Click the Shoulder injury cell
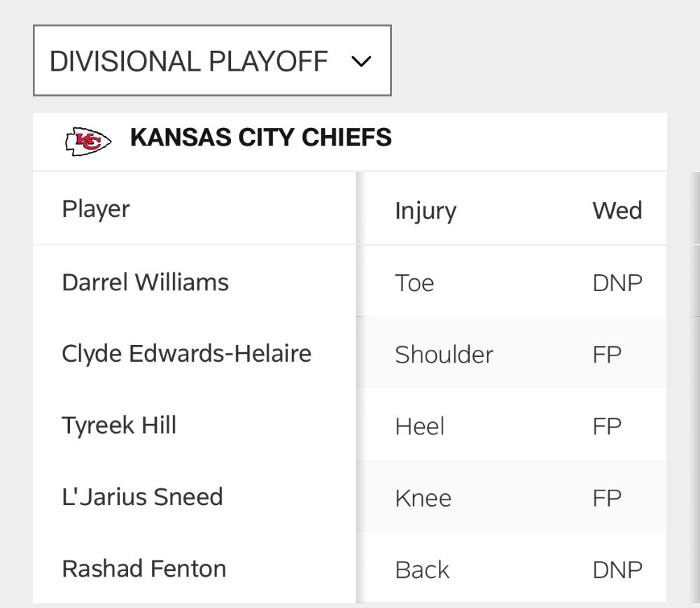 coord(444,355)
